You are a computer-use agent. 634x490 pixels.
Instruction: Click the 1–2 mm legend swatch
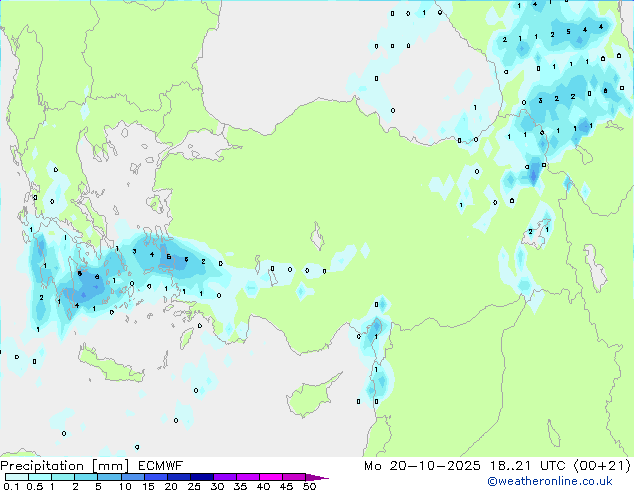(x=63, y=477)
